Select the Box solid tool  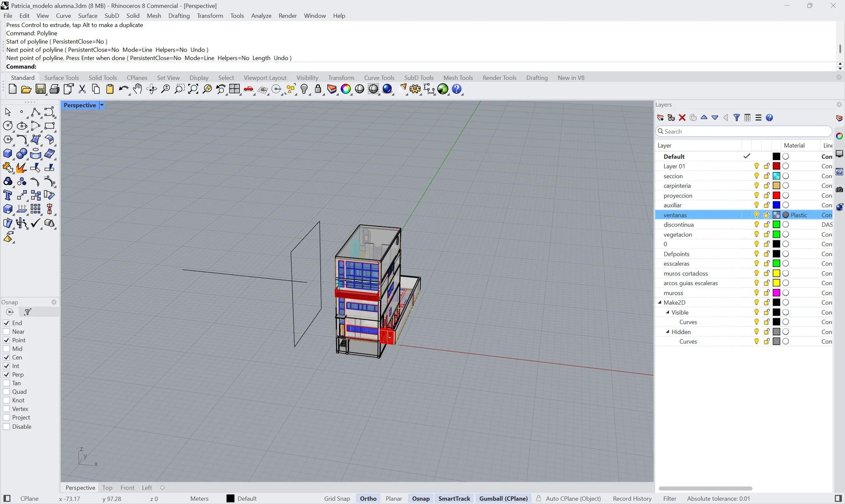point(8,153)
